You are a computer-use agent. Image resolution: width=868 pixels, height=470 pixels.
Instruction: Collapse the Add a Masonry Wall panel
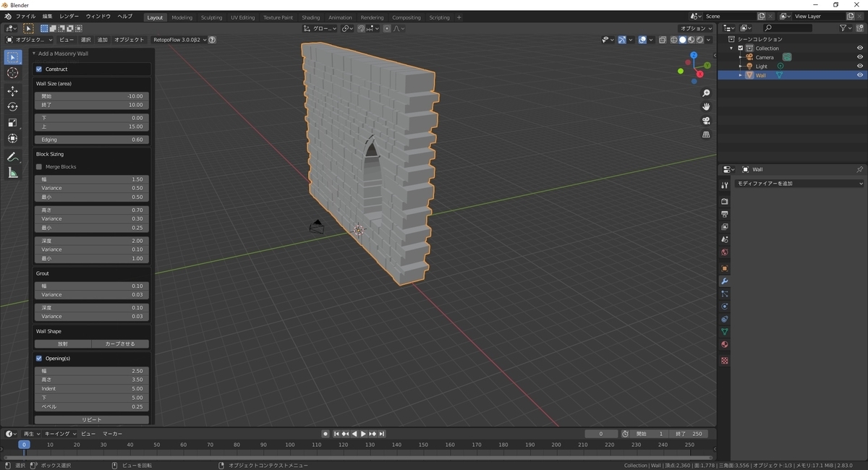coord(34,54)
